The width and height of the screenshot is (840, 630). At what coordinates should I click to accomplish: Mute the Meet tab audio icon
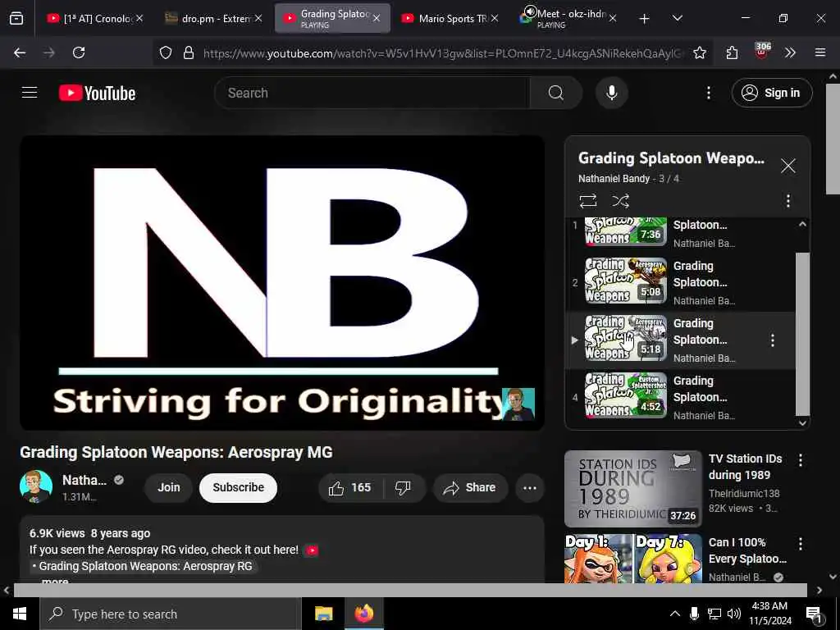pos(531,11)
